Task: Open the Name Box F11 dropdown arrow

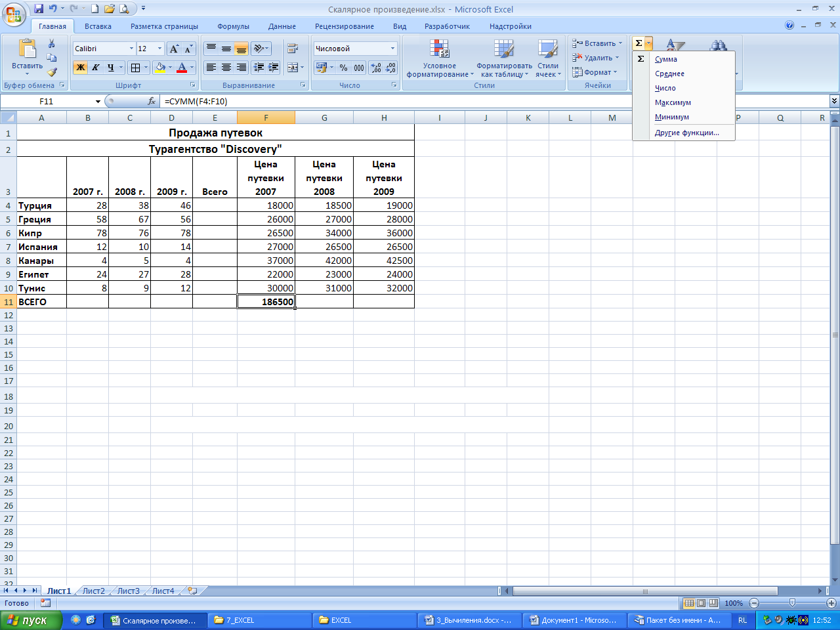Action: (98, 101)
